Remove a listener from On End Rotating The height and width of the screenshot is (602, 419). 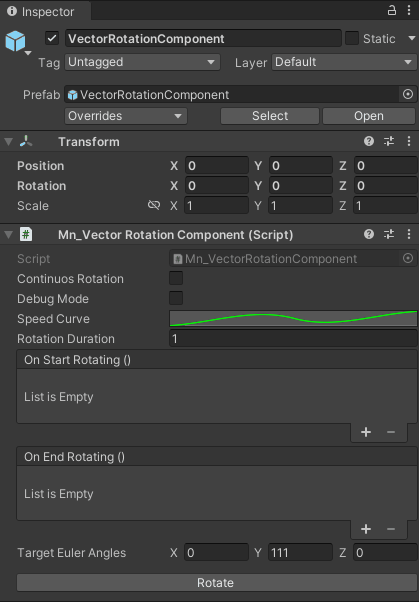tap(391, 529)
